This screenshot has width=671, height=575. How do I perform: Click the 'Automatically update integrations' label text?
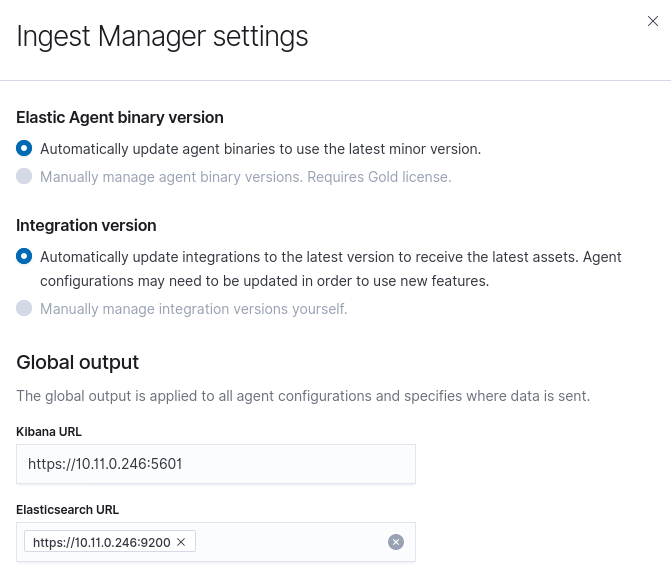[x=330, y=257]
